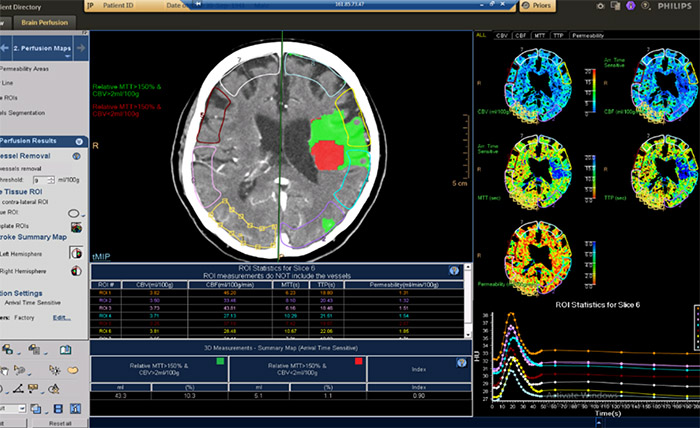The height and width of the screenshot is (428, 700).
Task: Select the MTT color map thumbnail
Action: tap(538, 171)
